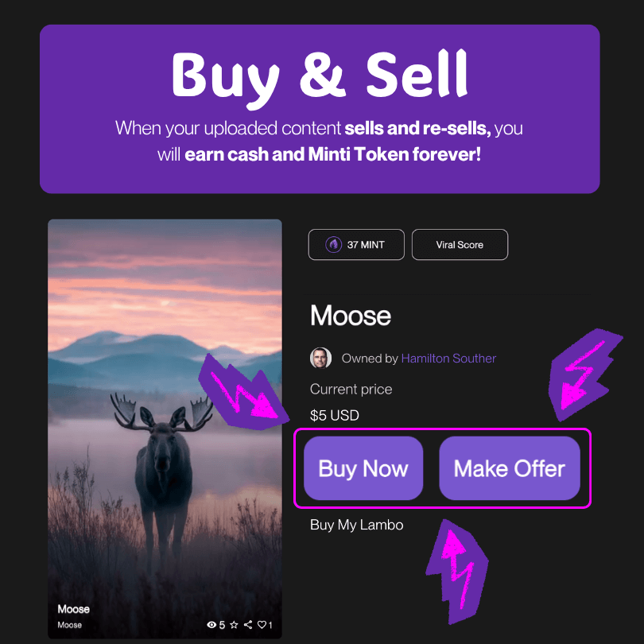Open Hamilton Souther's profile link
The height and width of the screenshot is (644, 644).
(448, 359)
